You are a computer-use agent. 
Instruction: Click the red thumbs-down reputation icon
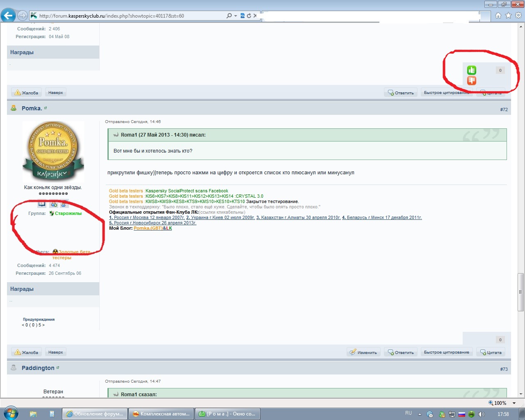472,80
